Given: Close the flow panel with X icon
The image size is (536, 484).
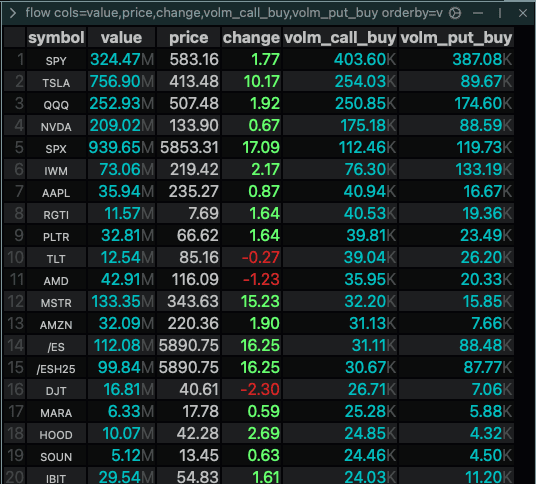Looking at the screenshot, I should pos(522,13).
